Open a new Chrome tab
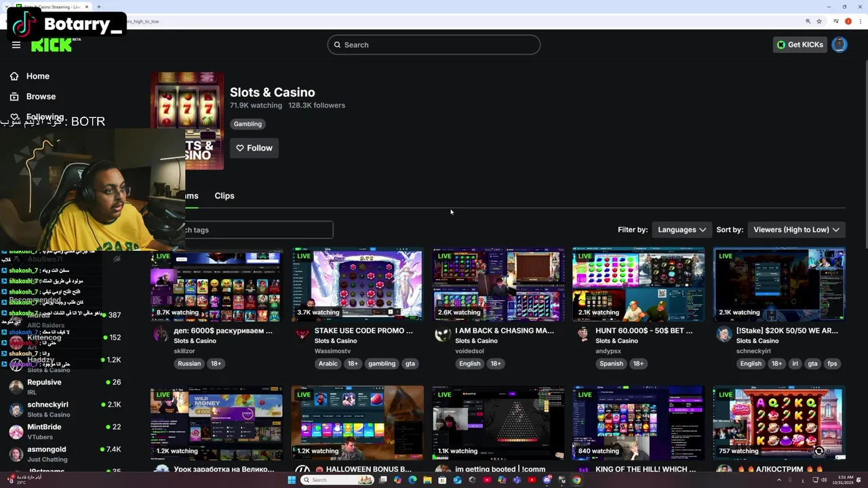 coord(99,7)
